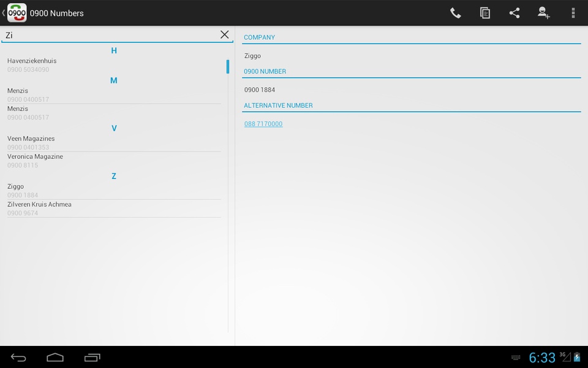Add contact with the person-plus icon
Screen dimensions: 588x368
[x=544, y=13]
